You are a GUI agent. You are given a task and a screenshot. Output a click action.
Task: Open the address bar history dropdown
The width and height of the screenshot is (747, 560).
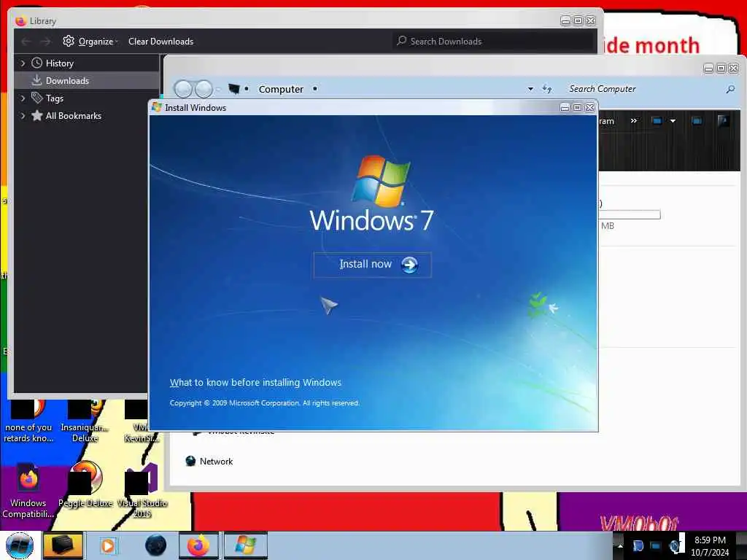pos(531,89)
